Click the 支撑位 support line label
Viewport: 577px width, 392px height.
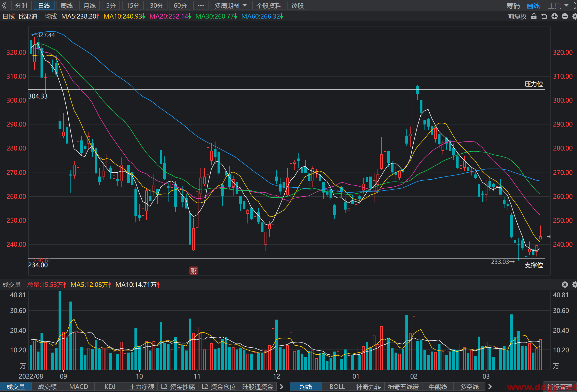pyautogui.click(x=534, y=265)
